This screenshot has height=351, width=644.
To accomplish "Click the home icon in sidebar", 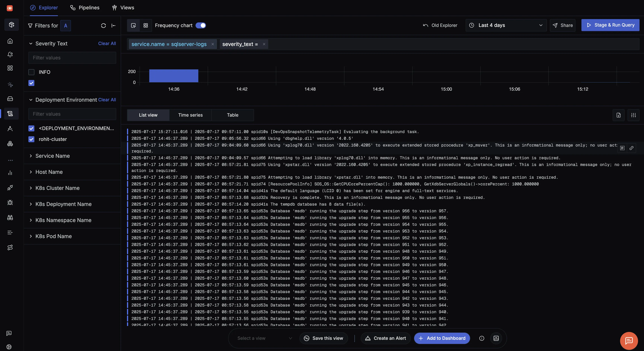I will (x=10, y=41).
